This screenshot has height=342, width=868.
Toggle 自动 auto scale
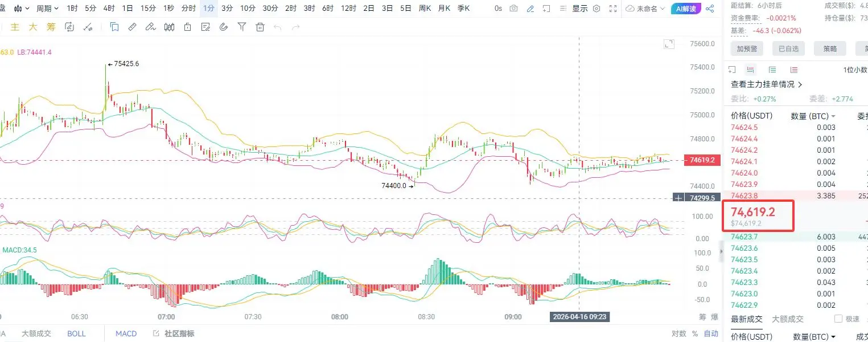point(711,333)
